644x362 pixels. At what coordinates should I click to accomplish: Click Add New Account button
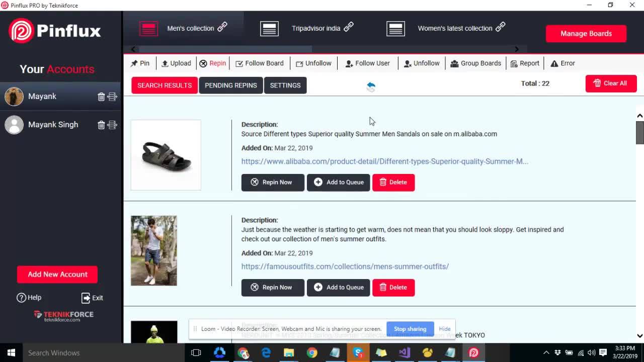[x=57, y=275]
